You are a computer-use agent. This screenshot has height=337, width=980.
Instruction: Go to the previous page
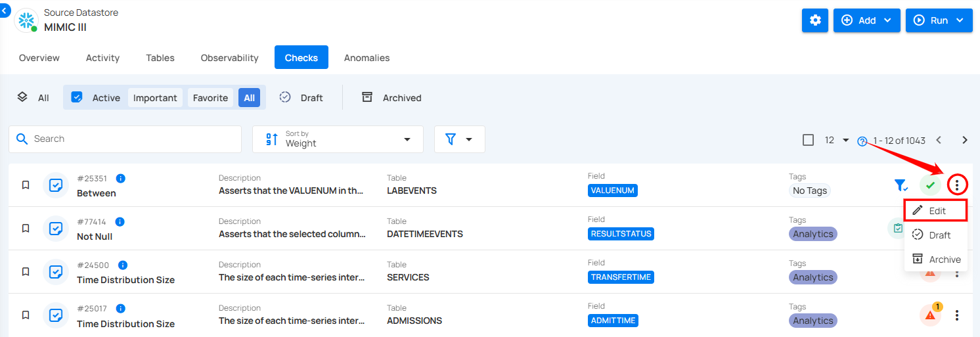pos(939,140)
